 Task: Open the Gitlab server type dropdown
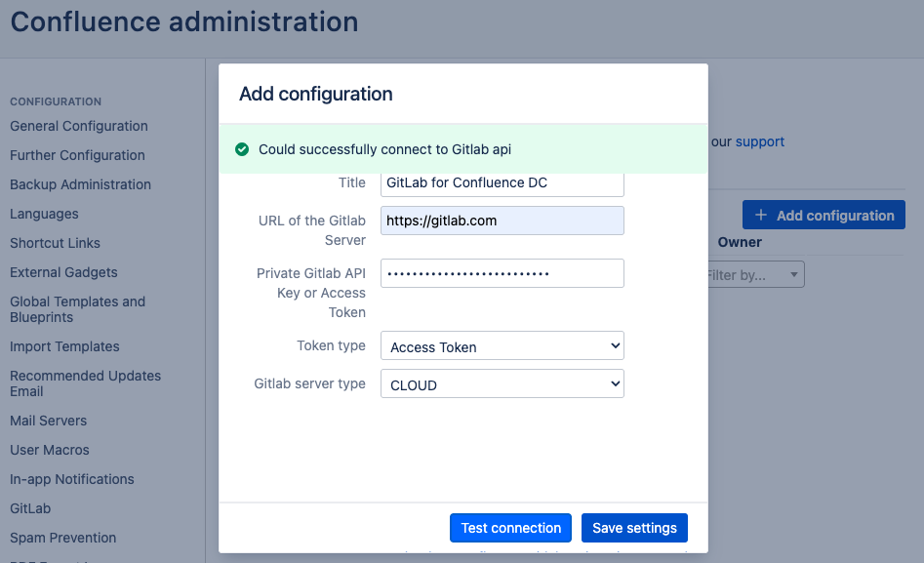(502, 383)
